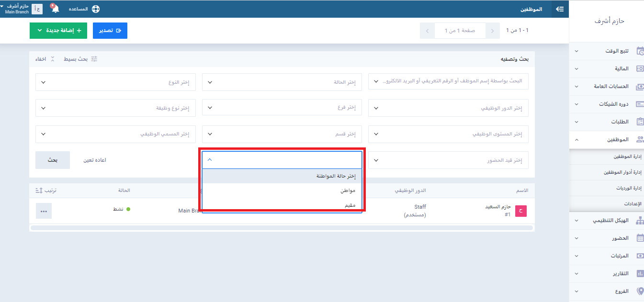Image resolution: width=644 pixels, height=302 pixels.
Task: Open the إختر فرع dropdown
Action: pyautogui.click(x=282, y=108)
